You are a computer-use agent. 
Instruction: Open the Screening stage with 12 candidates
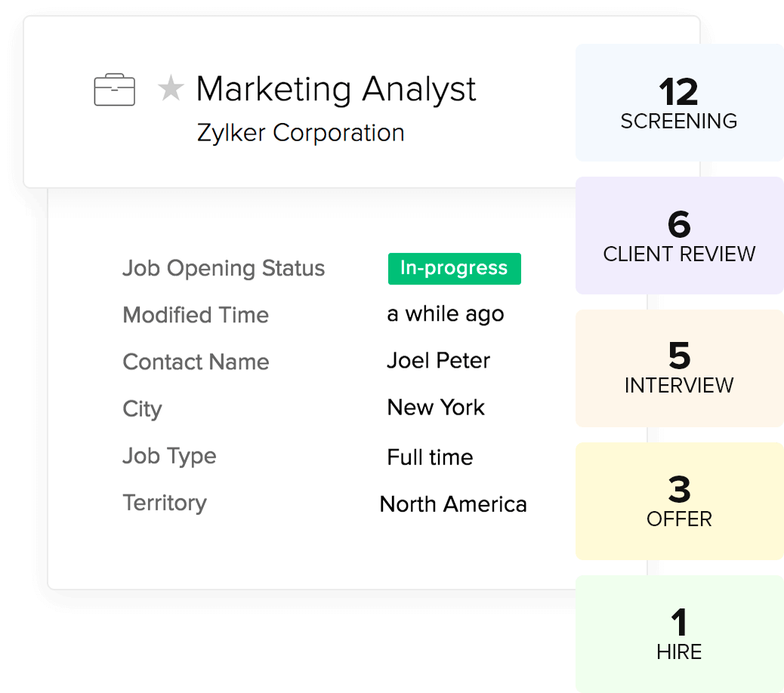point(679,103)
